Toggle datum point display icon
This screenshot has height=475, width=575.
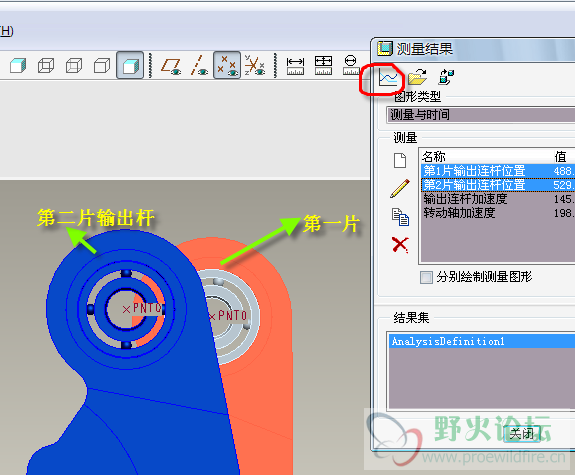(227, 65)
